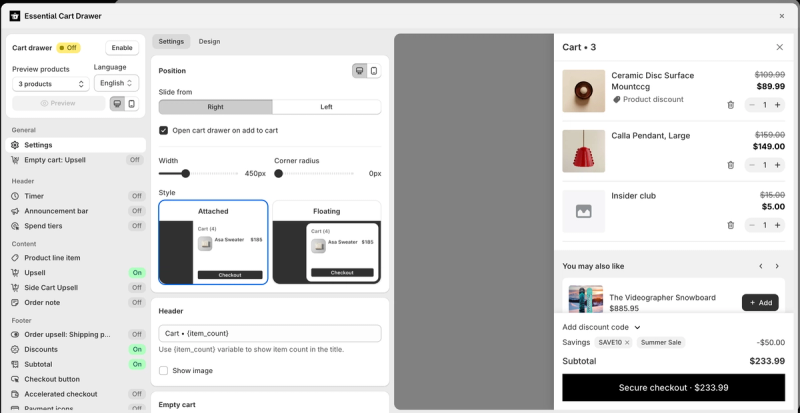
Task: Increase Insider club quantity with plus
Action: [778, 225]
